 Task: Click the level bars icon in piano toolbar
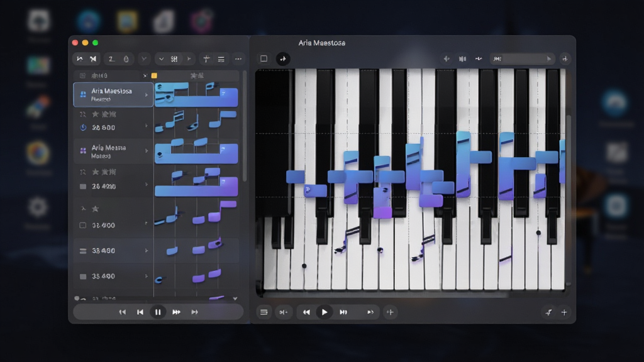pos(462,58)
